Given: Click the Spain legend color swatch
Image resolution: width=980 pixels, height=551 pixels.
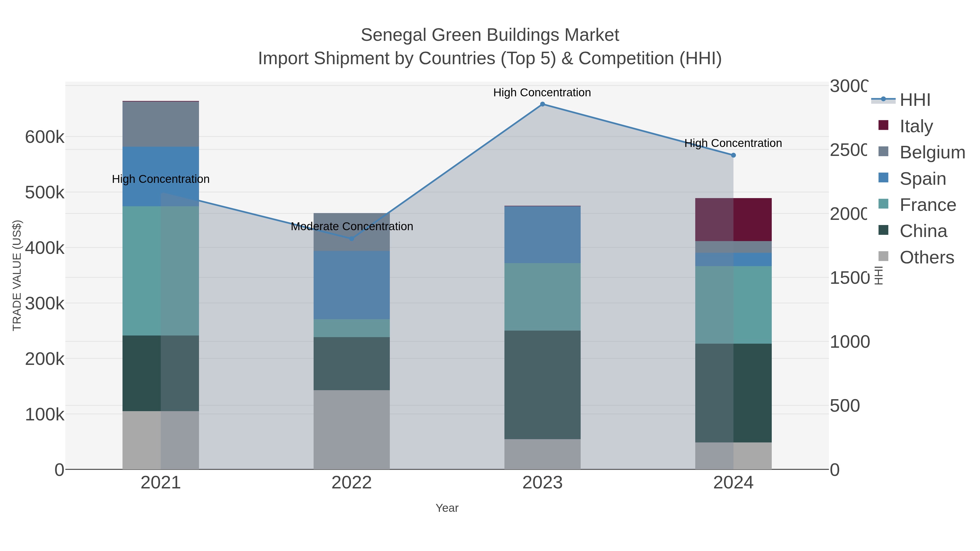Looking at the screenshot, I should click(883, 178).
